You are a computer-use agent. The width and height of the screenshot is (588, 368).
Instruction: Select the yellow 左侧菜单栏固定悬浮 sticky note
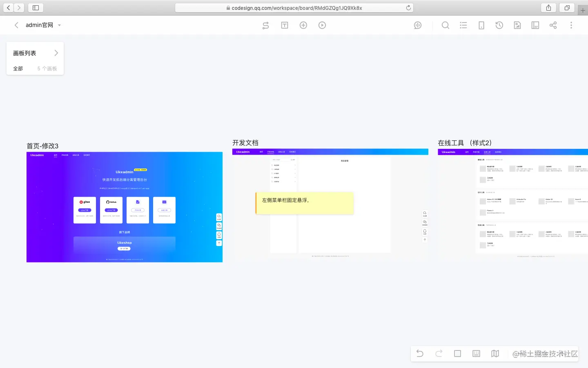click(305, 203)
